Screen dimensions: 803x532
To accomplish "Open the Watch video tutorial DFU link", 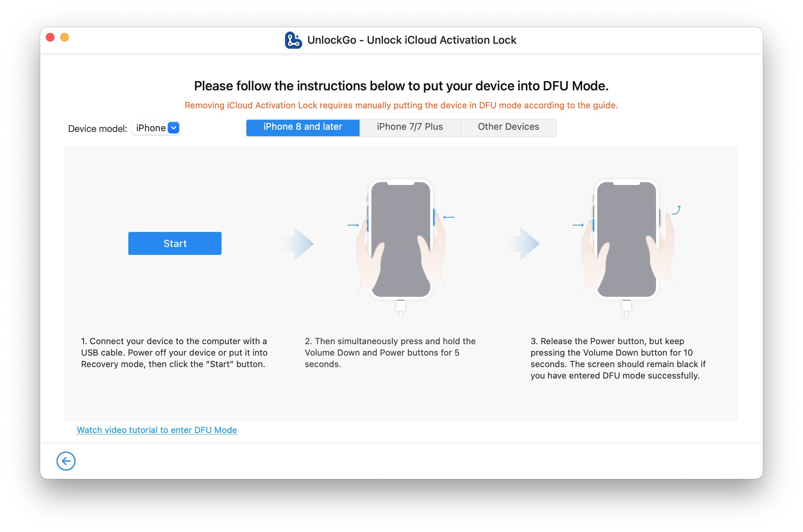I will coord(157,430).
